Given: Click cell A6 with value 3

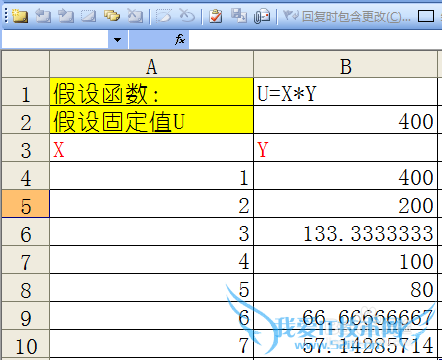Looking at the screenshot, I should pos(152,232).
